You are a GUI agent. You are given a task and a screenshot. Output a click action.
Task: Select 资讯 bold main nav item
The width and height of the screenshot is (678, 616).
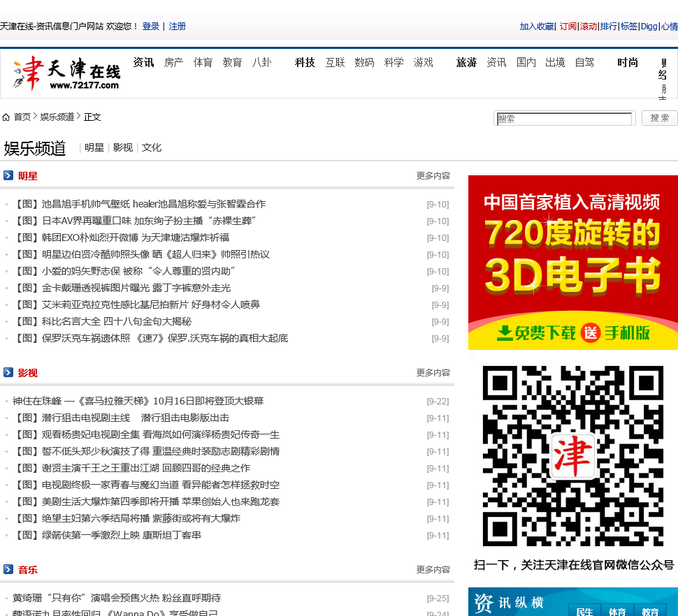(143, 63)
